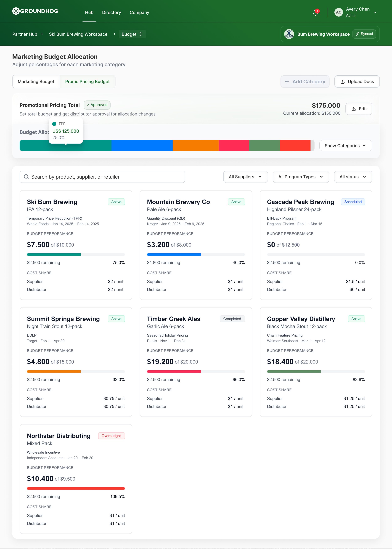Click the Upload Docs button
This screenshot has width=392, height=551.
pos(357,82)
